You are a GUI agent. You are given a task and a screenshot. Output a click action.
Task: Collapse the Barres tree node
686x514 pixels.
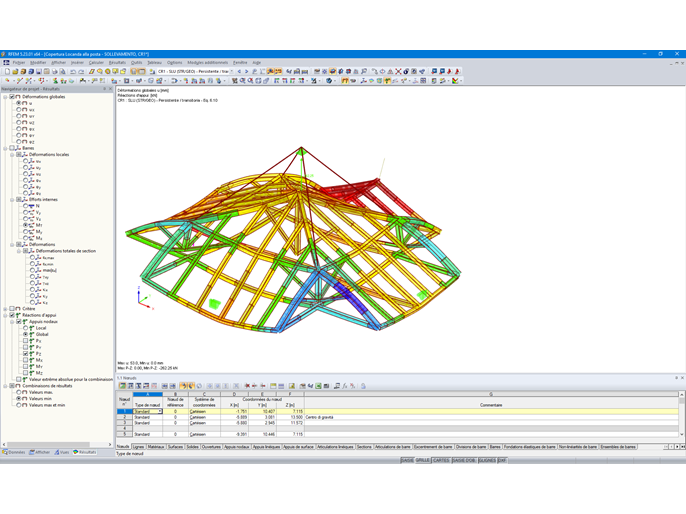pyautogui.click(x=5, y=148)
